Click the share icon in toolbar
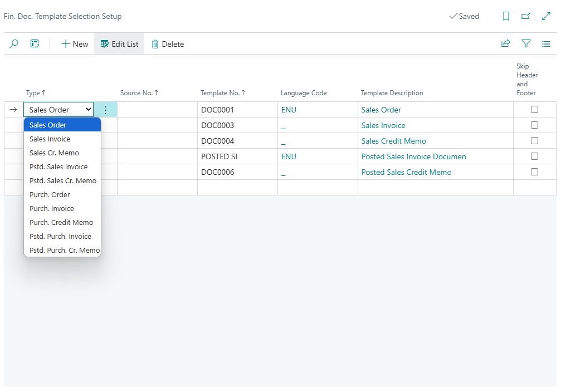566x392 pixels. click(506, 44)
